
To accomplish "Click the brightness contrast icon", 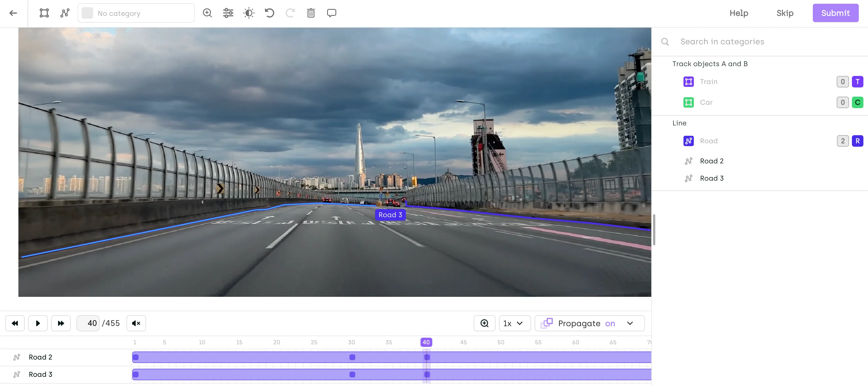I will 249,13.
